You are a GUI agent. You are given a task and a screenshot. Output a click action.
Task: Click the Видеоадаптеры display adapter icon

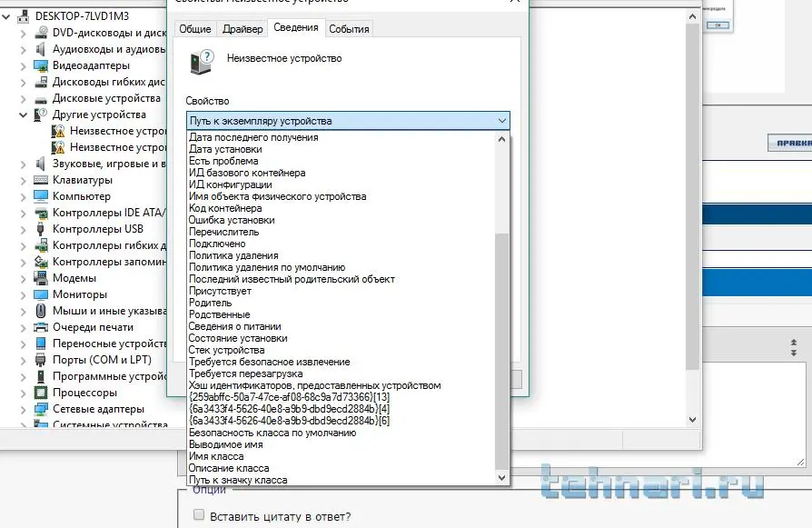tap(41, 65)
